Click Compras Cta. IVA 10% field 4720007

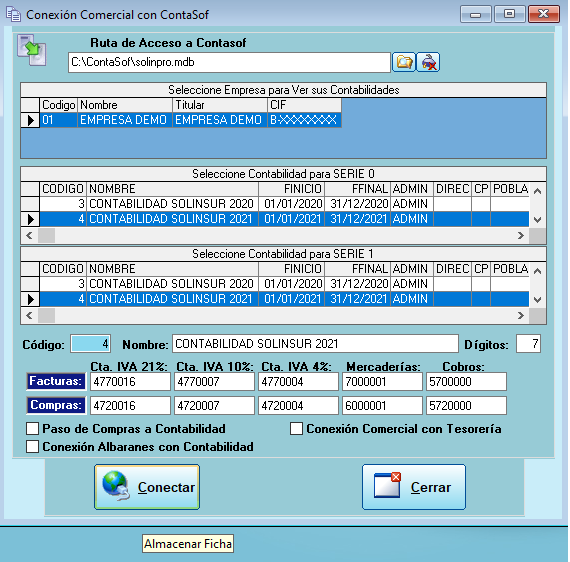pyautogui.click(x=214, y=406)
